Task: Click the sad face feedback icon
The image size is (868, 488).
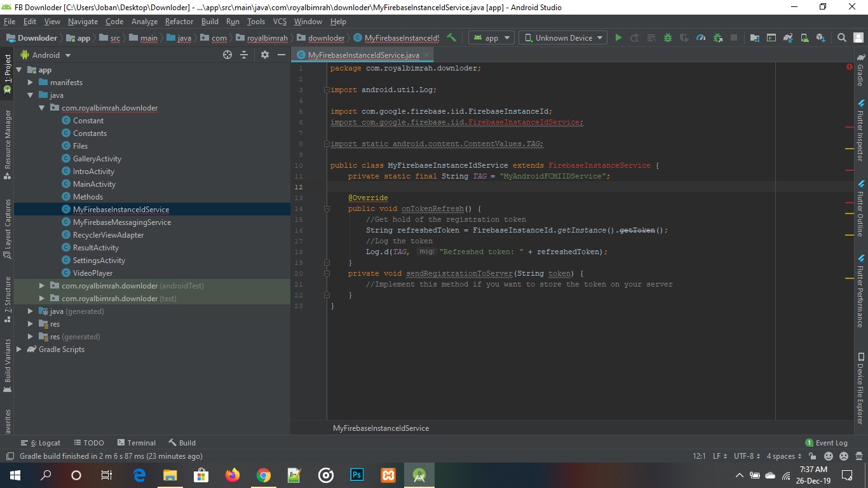Action: 844,456
